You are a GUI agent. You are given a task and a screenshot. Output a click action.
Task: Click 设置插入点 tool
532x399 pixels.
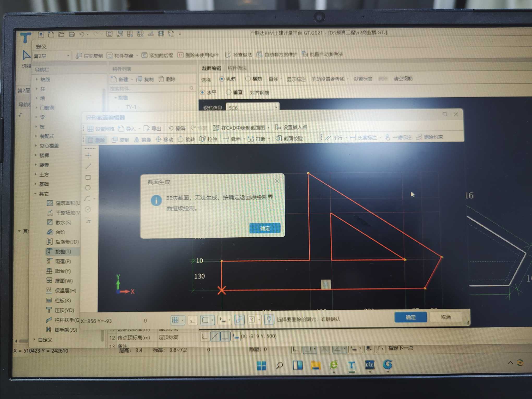(291, 127)
